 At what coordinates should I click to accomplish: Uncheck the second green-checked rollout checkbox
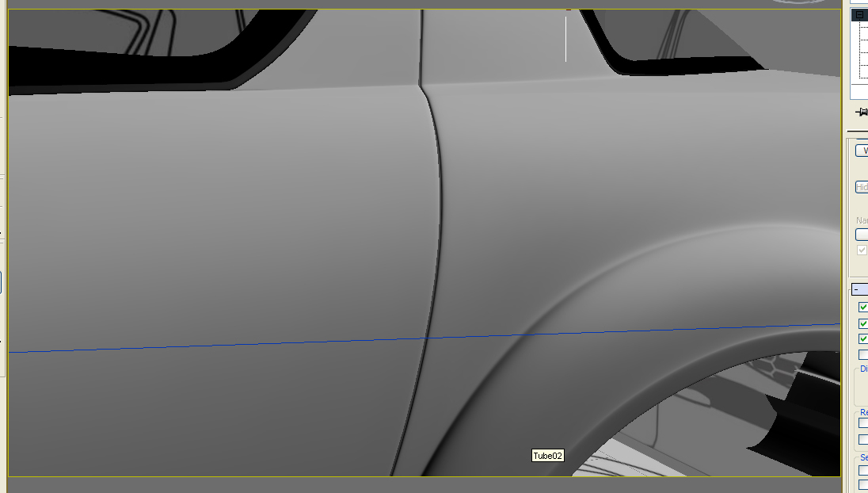click(x=863, y=323)
